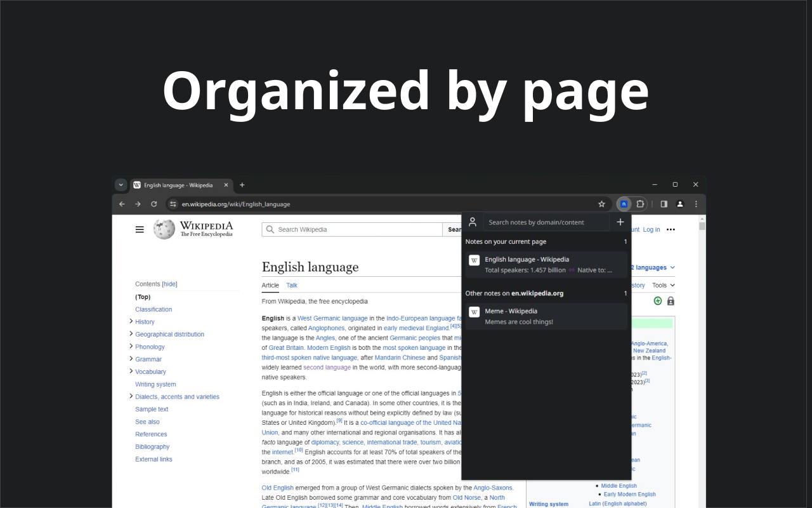Expand Dialects, accents and varieties section

[x=131, y=396]
